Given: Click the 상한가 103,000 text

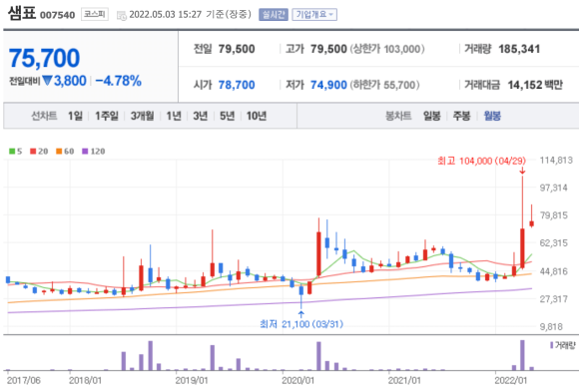Looking at the screenshot, I should [x=387, y=49].
